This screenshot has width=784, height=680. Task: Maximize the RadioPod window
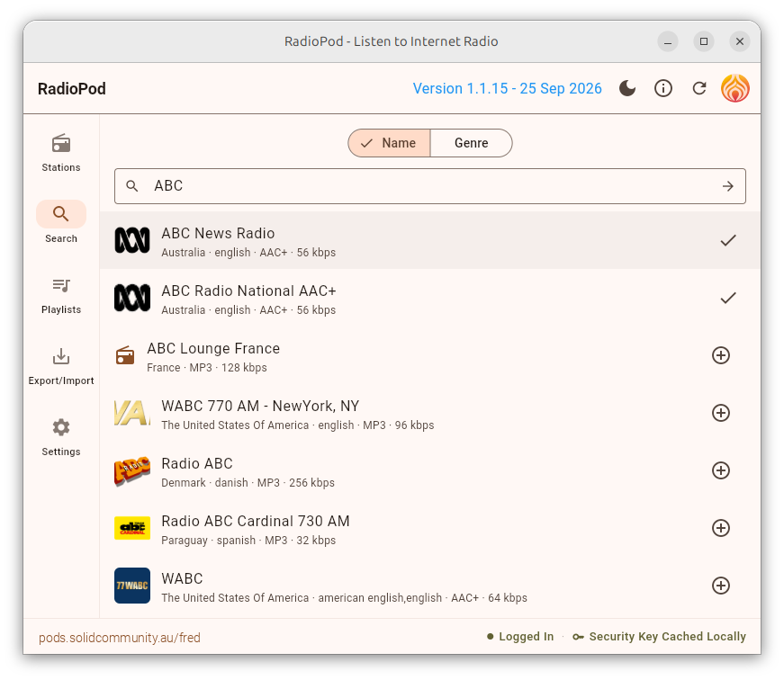coord(704,41)
